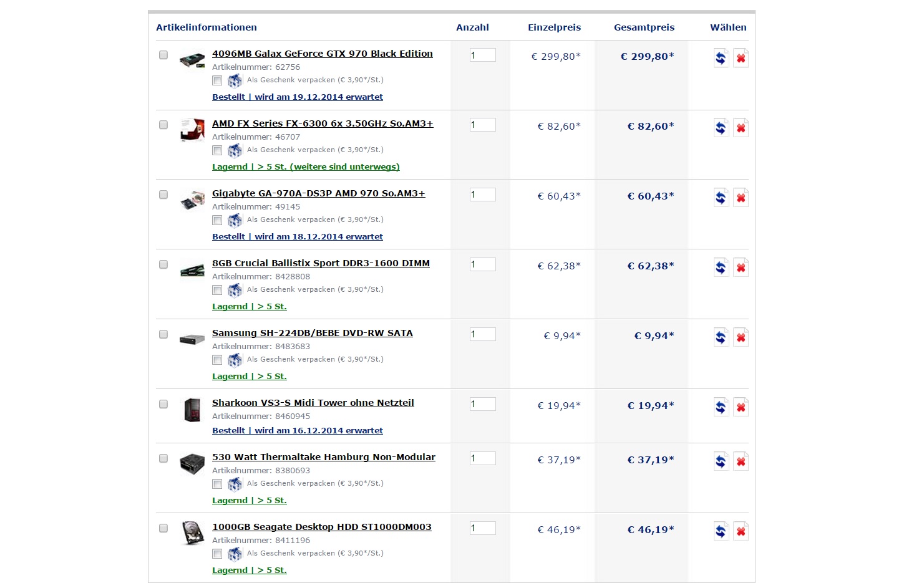Enable gift wrapping for AMD FX-6300
Image resolution: width=924 pixels, height=583 pixels.
click(x=217, y=150)
